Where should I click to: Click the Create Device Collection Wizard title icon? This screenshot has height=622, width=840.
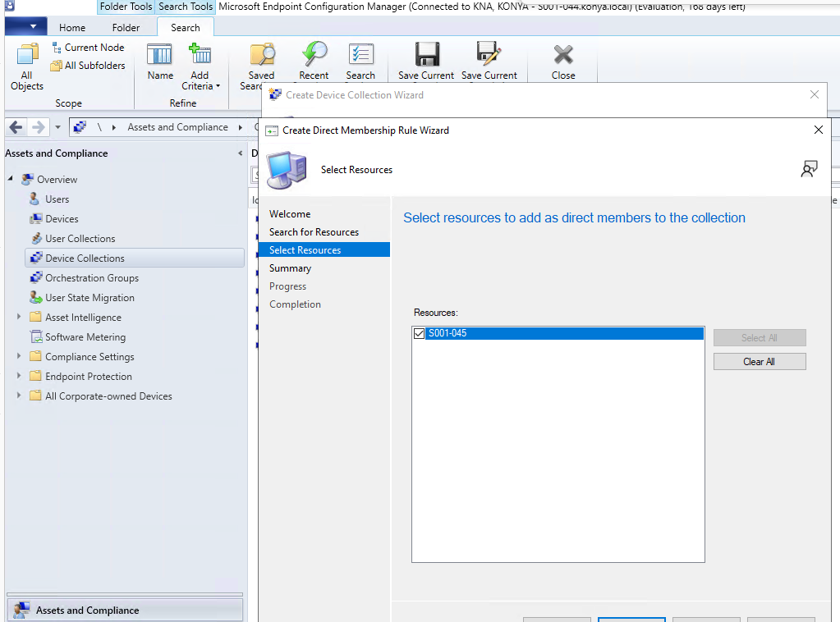point(275,94)
